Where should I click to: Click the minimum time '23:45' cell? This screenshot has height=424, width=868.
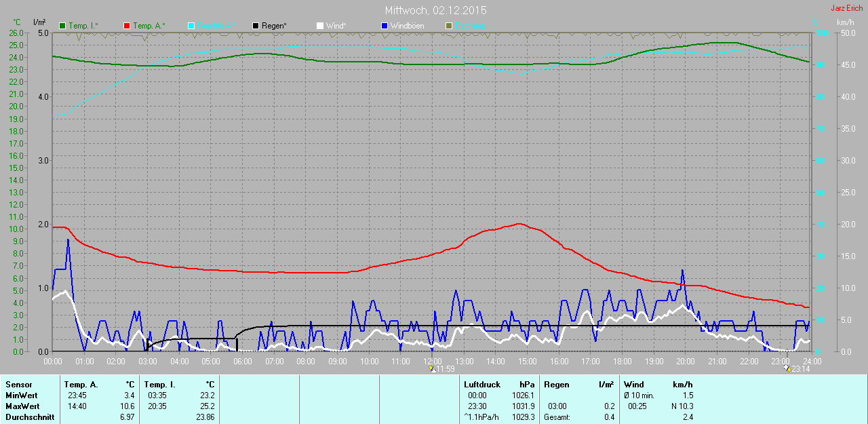(77, 396)
